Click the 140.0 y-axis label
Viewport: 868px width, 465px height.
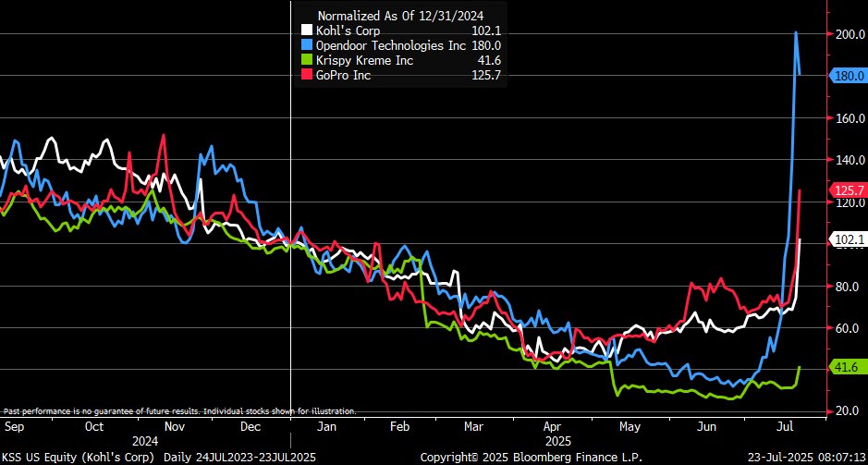[x=850, y=160]
